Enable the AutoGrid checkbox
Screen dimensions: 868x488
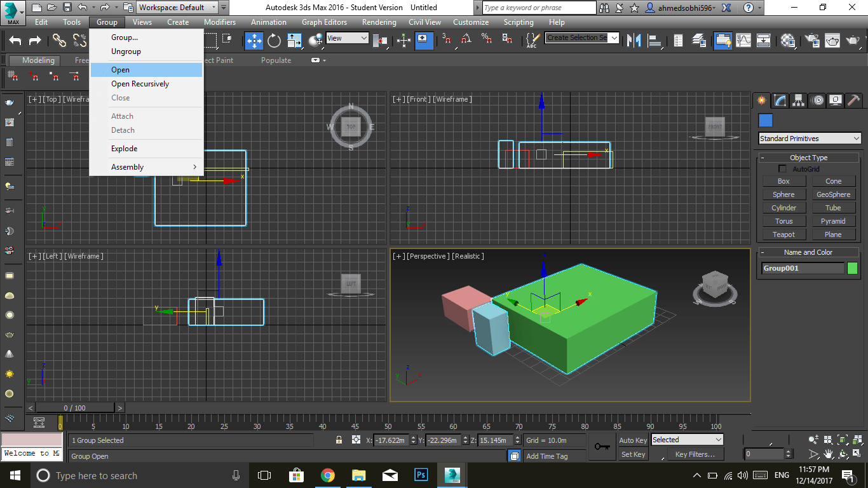(782, 169)
